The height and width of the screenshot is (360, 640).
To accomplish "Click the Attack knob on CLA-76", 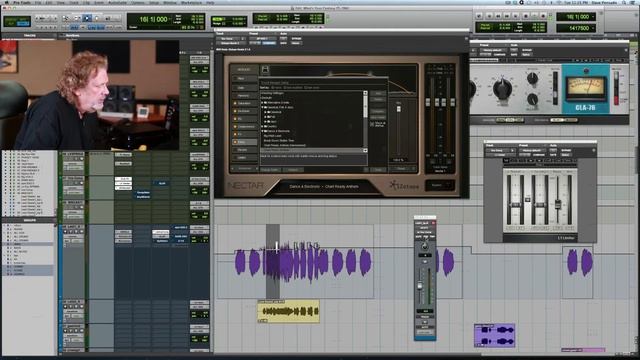I will coord(532,78).
